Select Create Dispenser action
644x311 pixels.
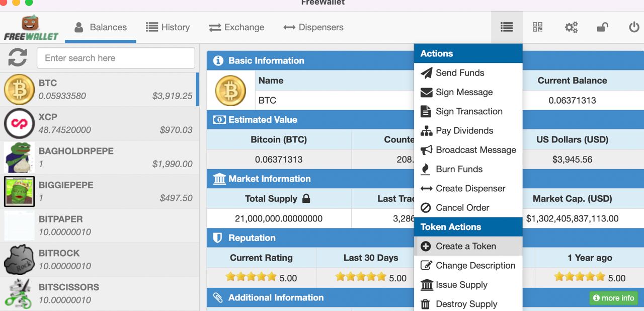coord(468,188)
